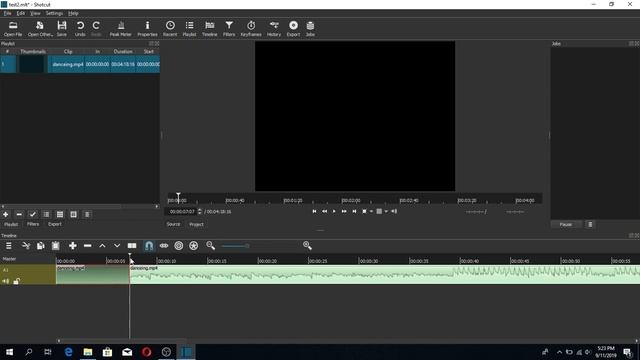Toggle the Timeline panel from the toolbar
The image size is (640, 360).
[x=209, y=29]
